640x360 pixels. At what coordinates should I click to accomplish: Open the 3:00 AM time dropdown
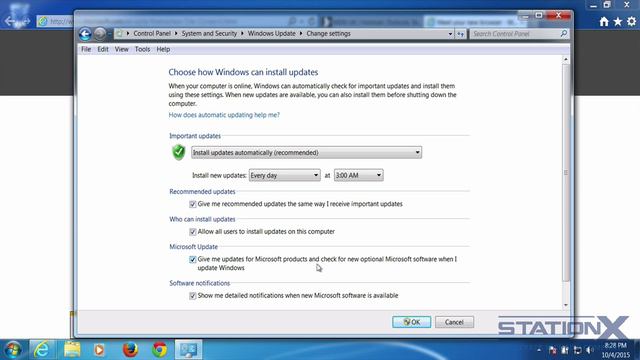pyautogui.click(x=358, y=176)
